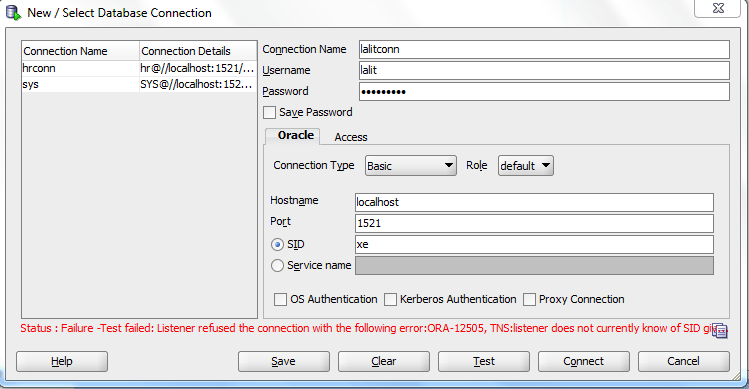Image resolution: width=749 pixels, height=389 pixels.
Task: Cancel the dialog
Action: (x=684, y=361)
